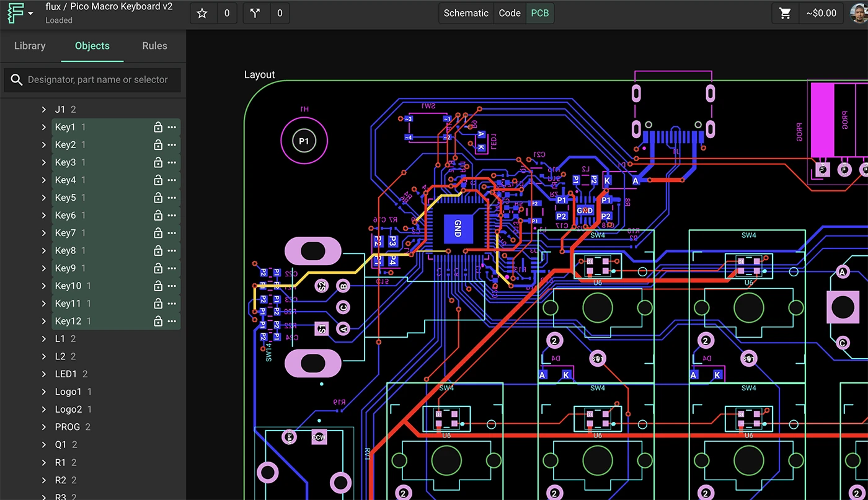868x500 pixels.
Task: Switch to the Code view
Action: point(510,13)
